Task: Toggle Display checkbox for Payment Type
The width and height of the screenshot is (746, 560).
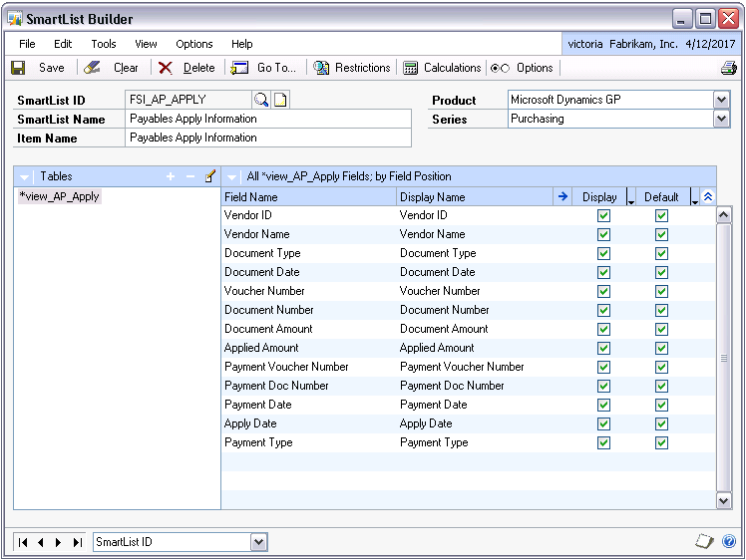Action: 603,443
